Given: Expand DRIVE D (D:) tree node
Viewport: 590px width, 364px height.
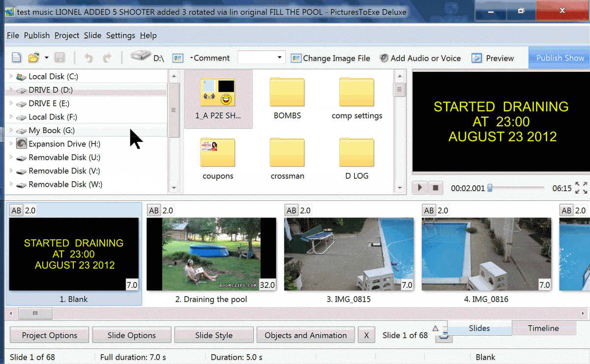Looking at the screenshot, I should tap(11, 90).
